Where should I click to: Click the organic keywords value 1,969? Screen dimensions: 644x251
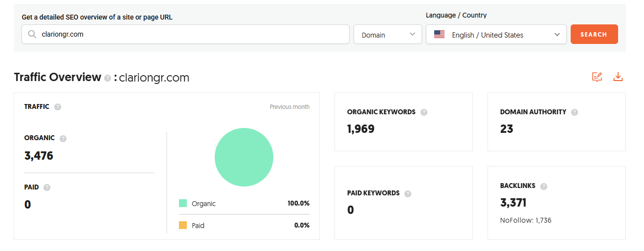click(361, 129)
